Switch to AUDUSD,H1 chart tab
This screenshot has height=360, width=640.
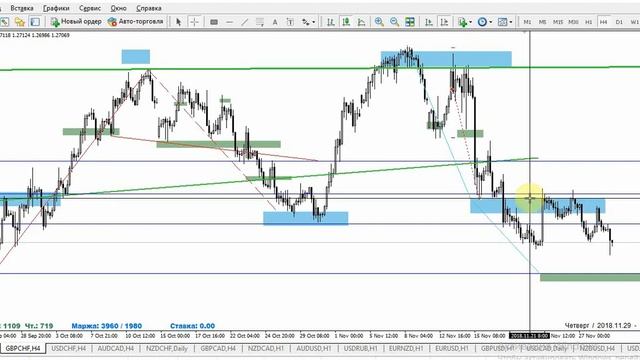pyautogui.click(x=313, y=349)
